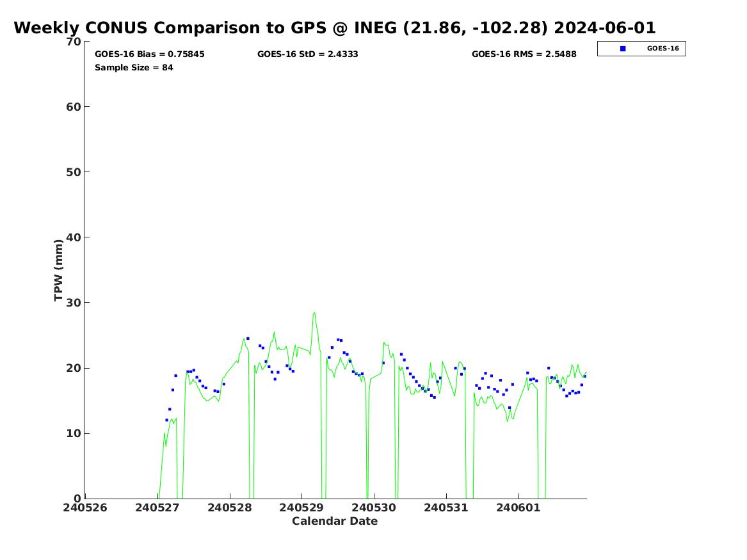The image size is (747, 560).
Task: Click the 70 y-axis tick label
Action: pos(74,42)
